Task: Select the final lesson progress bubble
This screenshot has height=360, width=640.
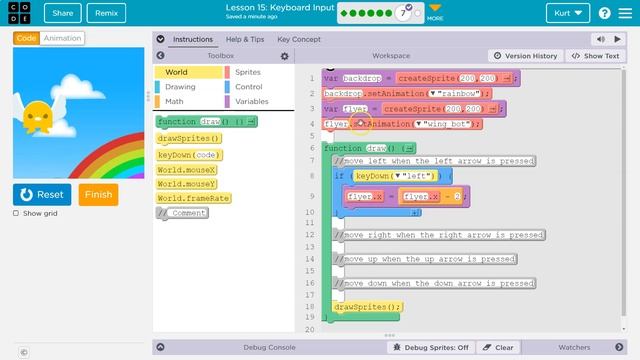Action: point(417,13)
